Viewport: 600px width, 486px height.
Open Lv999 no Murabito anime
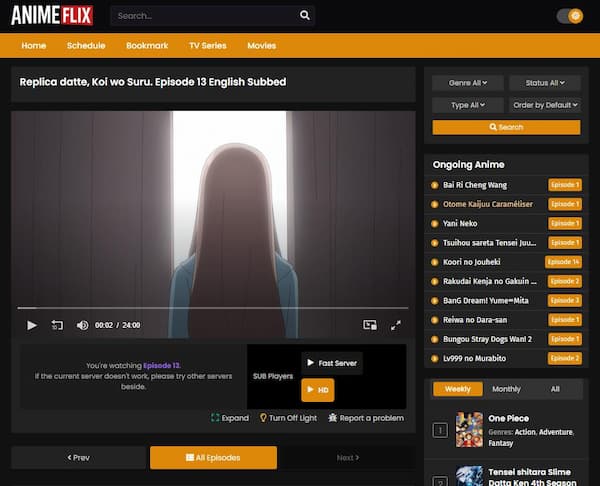474,359
